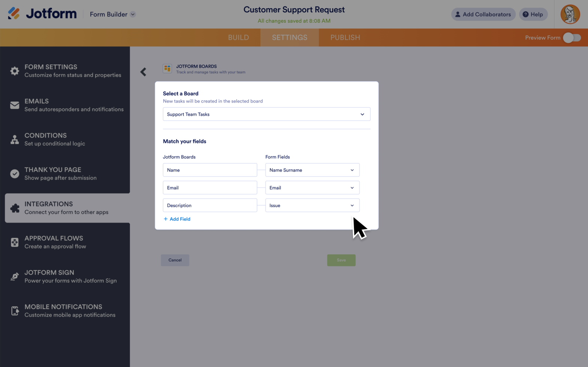Open the user avatar profile menu
The height and width of the screenshot is (367, 588).
point(570,14)
